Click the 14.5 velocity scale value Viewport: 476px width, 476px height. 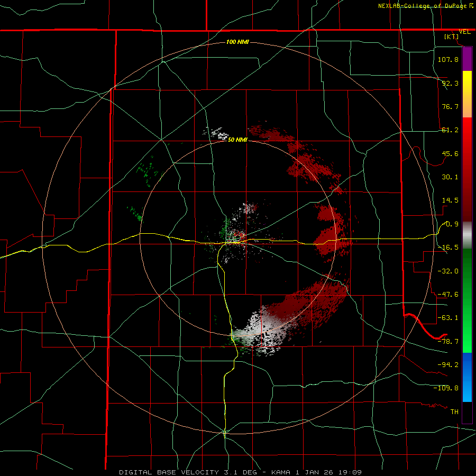(x=450, y=200)
